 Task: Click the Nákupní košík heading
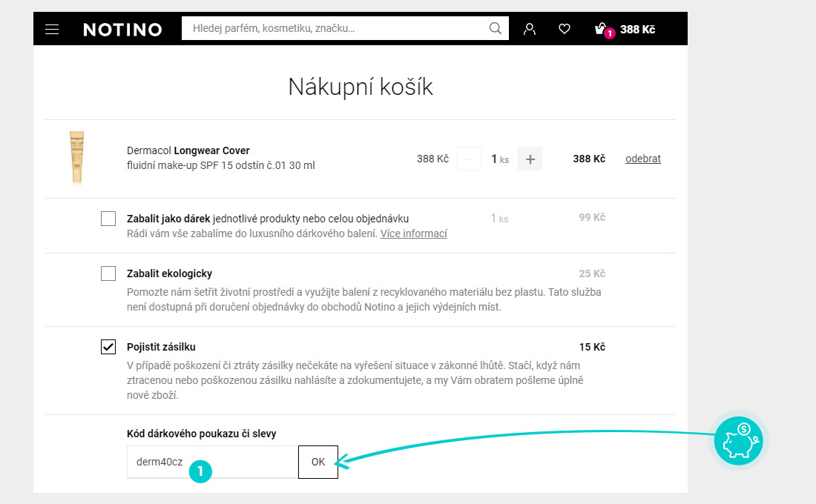click(361, 87)
